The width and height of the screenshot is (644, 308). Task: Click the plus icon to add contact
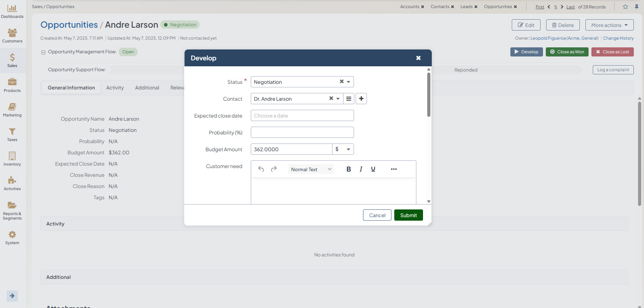click(361, 99)
